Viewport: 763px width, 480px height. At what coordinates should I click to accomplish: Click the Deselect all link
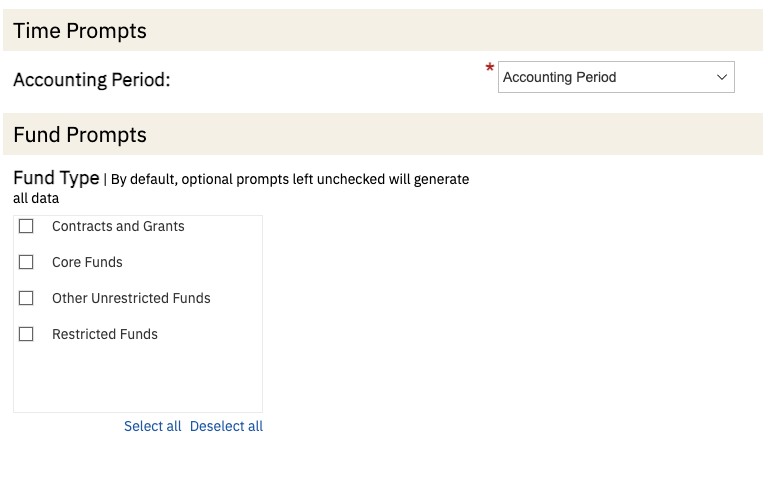[x=226, y=426]
